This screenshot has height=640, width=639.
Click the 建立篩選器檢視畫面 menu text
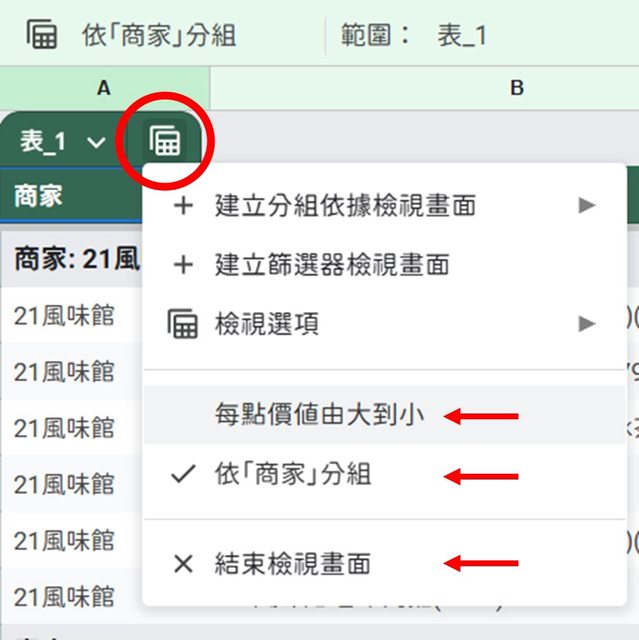coord(331,265)
